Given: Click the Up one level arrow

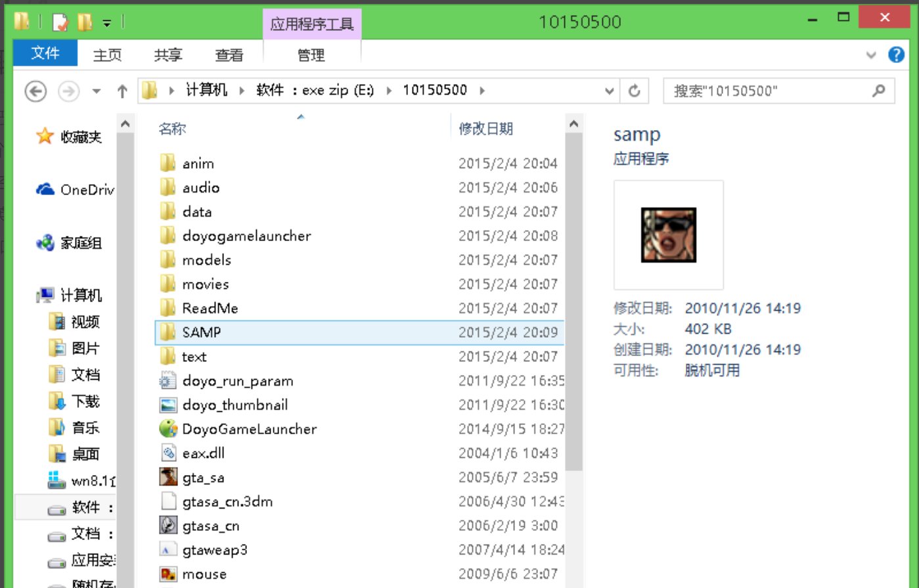Looking at the screenshot, I should 122,91.
